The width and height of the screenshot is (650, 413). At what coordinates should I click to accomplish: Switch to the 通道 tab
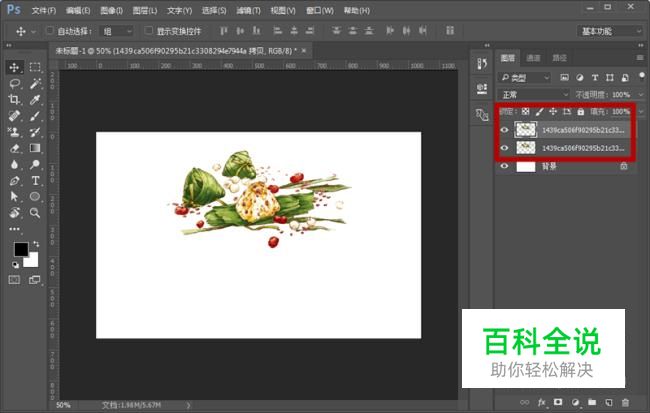[x=533, y=58]
